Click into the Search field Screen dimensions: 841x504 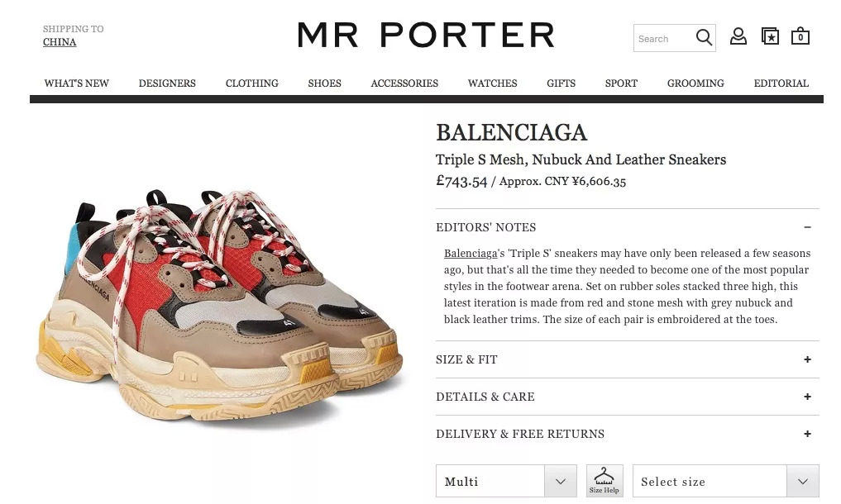click(664, 39)
